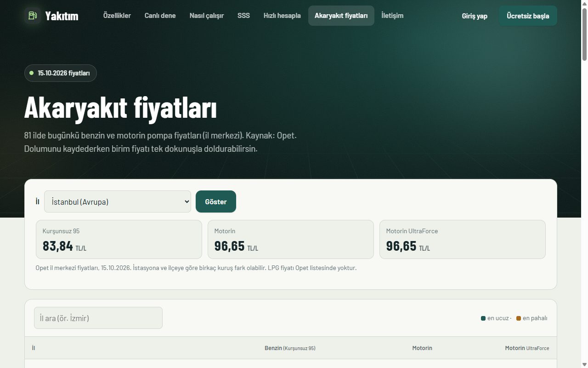
Task: Click the 15.10.2026 fiyatları badge
Action: tap(61, 73)
